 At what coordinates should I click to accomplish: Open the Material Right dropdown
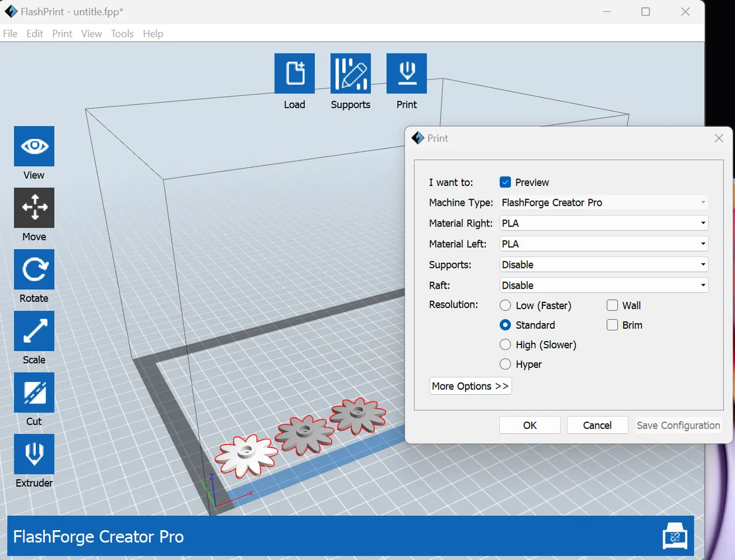[604, 223]
